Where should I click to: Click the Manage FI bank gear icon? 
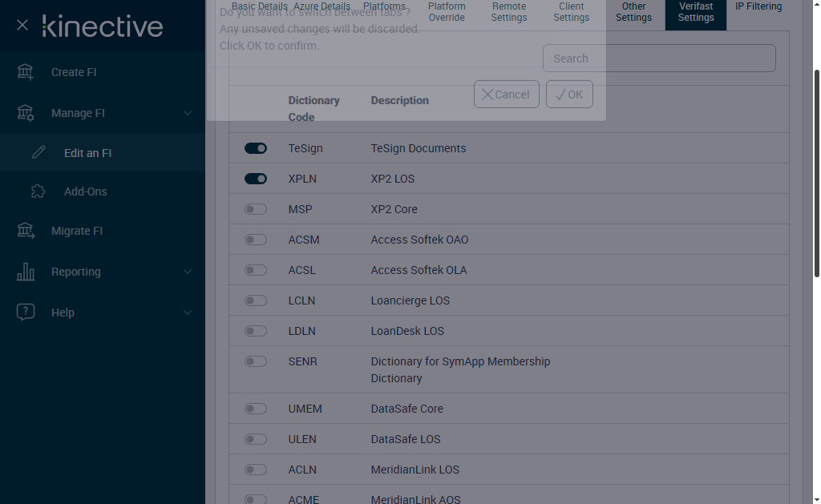[25, 112]
